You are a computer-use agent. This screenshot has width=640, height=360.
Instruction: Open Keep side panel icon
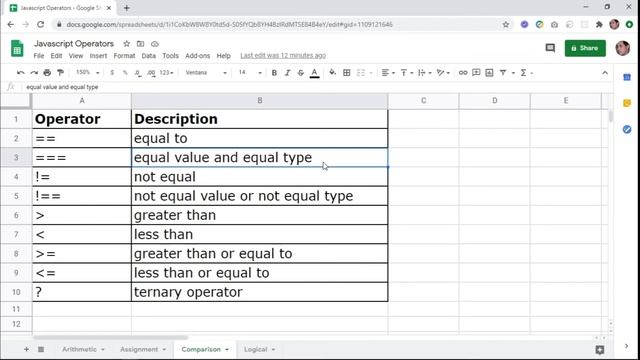pyautogui.click(x=627, y=103)
